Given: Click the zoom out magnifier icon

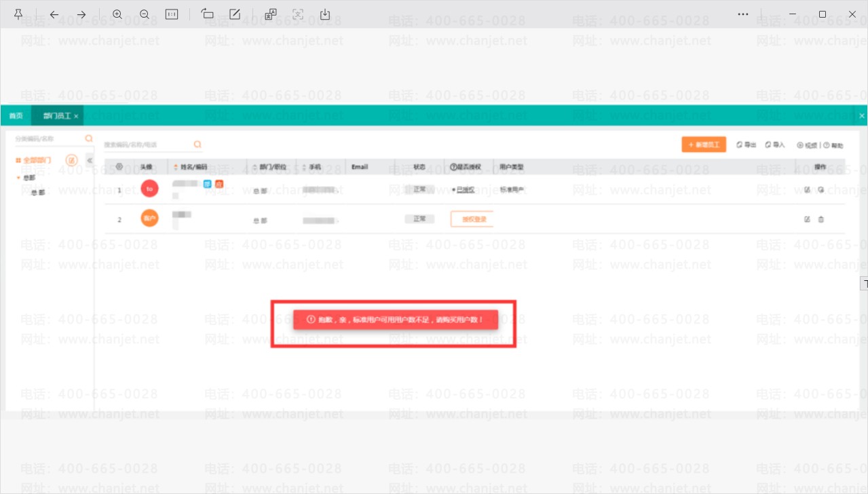Looking at the screenshot, I should click(145, 14).
